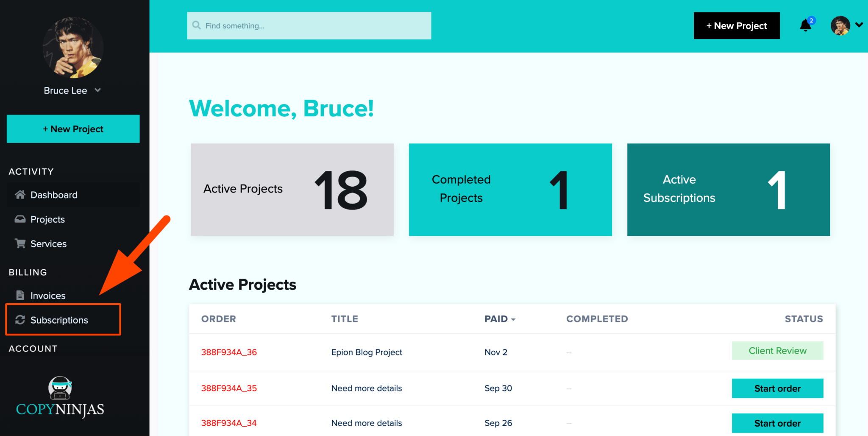Image resolution: width=868 pixels, height=436 pixels.
Task: Sort the table by ORDER column
Action: click(218, 319)
